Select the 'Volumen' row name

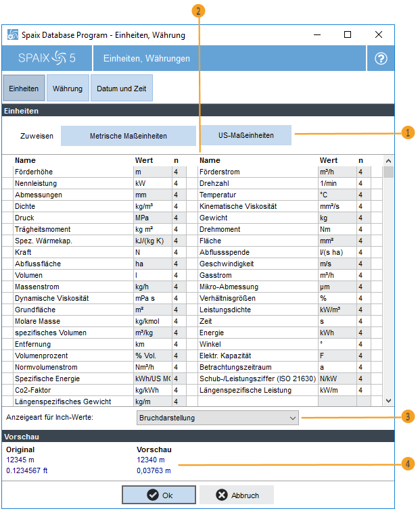click(28, 275)
